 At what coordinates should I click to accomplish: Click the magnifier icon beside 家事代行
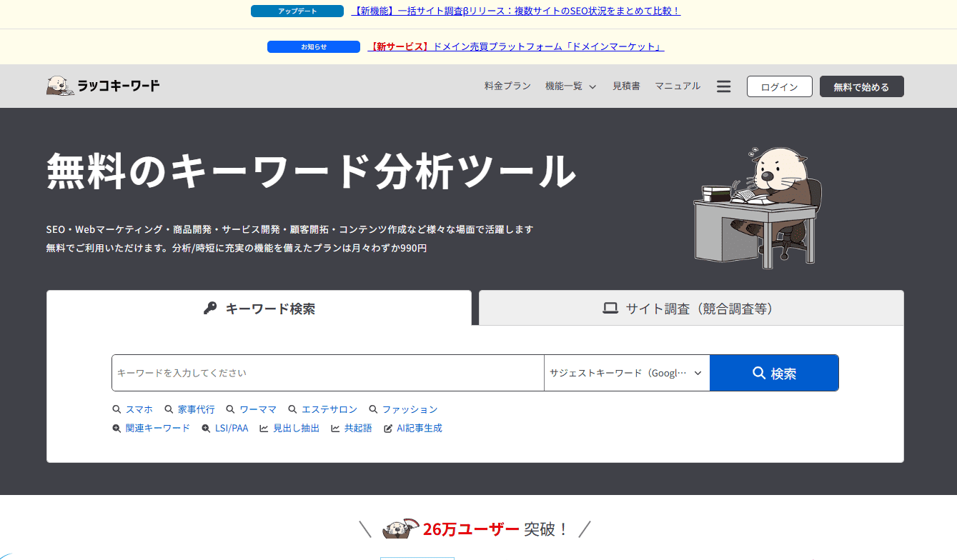tap(169, 409)
